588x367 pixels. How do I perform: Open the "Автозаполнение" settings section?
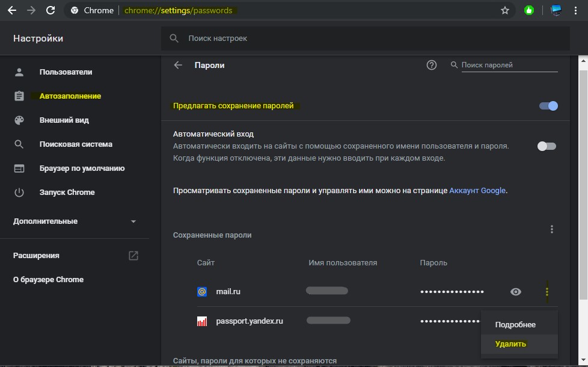click(x=70, y=96)
